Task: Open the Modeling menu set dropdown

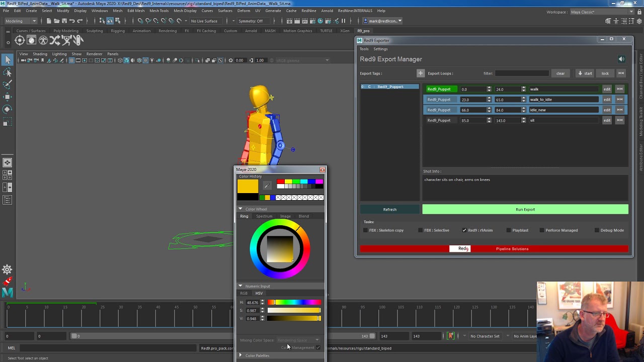Action: coord(21,21)
